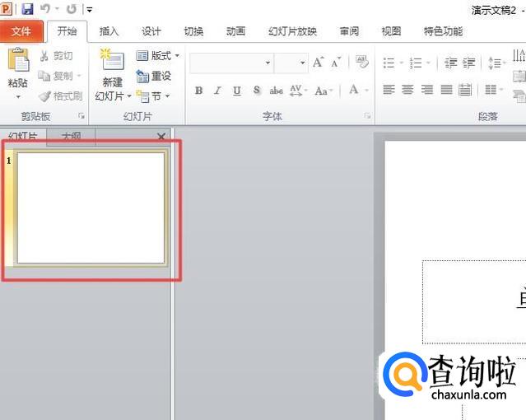Redo the last action

pyautogui.click(x=72, y=9)
